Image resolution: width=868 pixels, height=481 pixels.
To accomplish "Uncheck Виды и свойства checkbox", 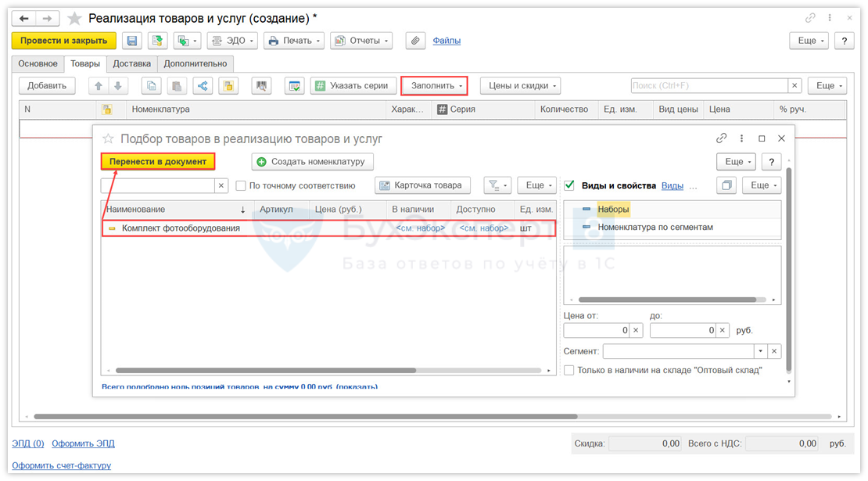I will (569, 185).
